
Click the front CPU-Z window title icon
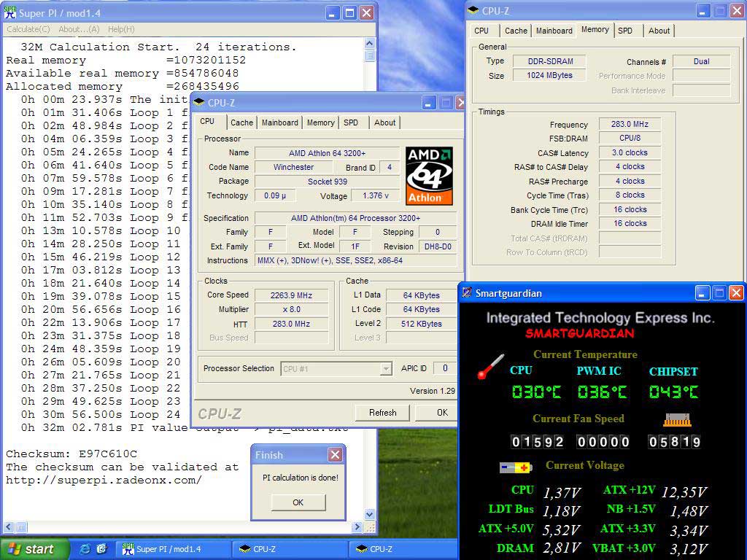click(199, 102)
